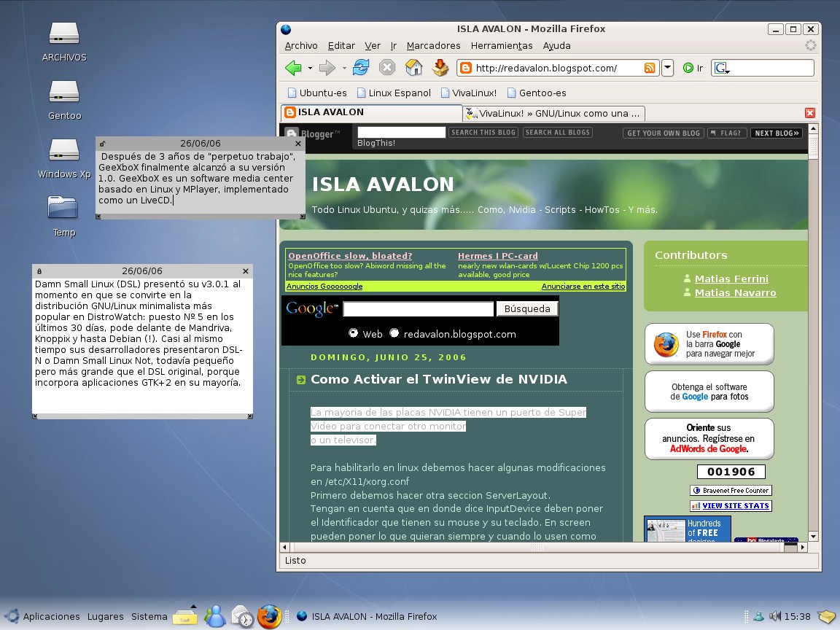This screenshot has height=630, width=840.
Task: Open the search engine chooser dropdown
Action: [722, 68]
